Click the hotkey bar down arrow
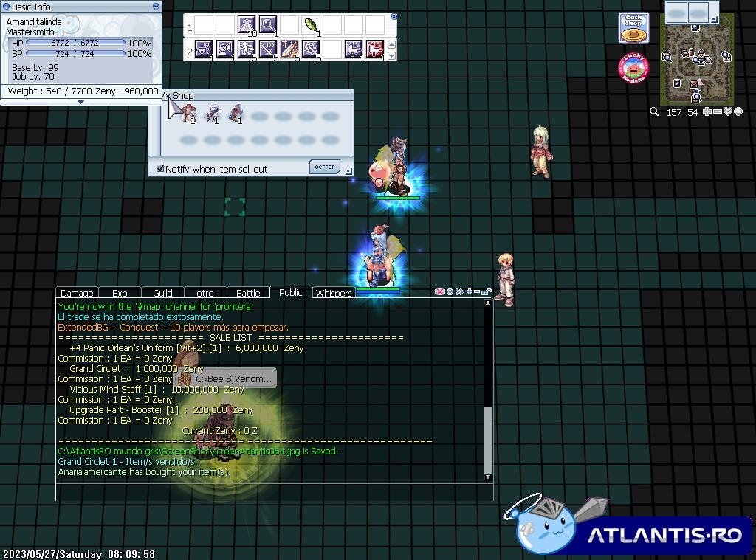The image size is (756, 560). tap(391, 56)
